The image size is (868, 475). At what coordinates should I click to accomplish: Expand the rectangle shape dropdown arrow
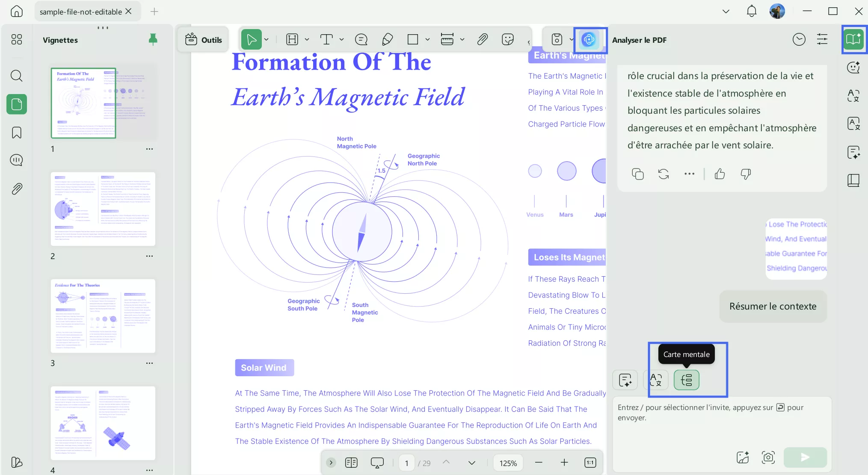pos(427,40)
